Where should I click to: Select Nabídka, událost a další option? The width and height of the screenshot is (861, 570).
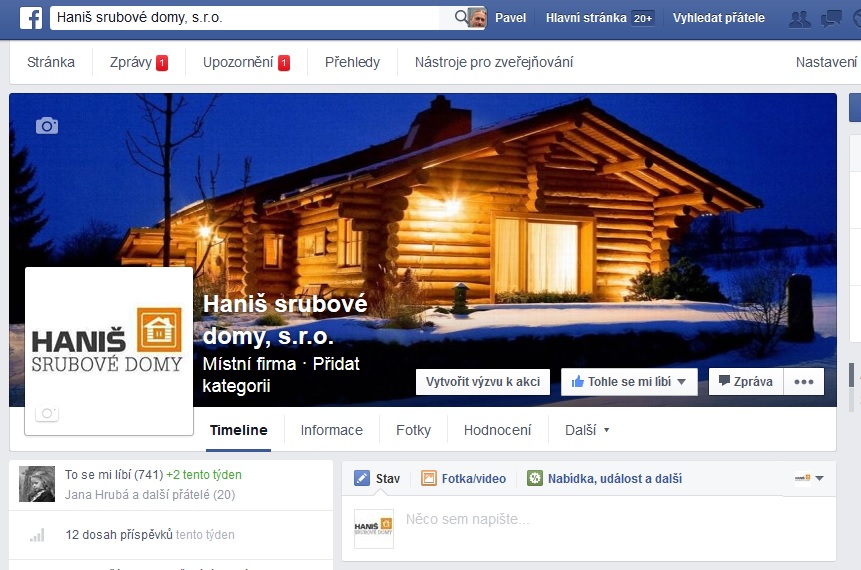[605, 478]
